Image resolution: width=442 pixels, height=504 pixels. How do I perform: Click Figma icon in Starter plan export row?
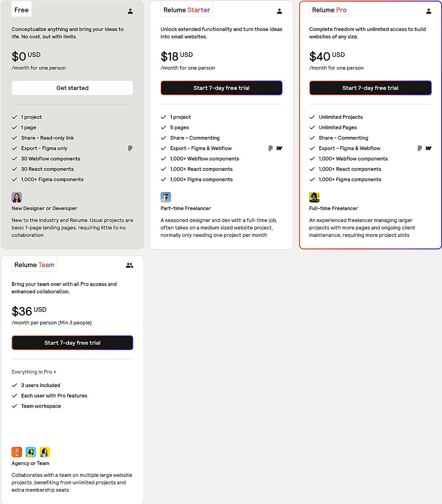[x=270, y=148]
